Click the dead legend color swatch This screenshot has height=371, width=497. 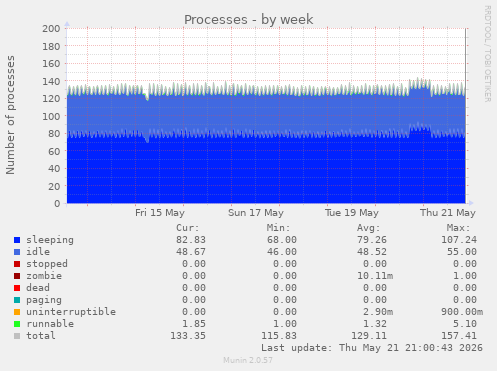click(x=17, y=288)
